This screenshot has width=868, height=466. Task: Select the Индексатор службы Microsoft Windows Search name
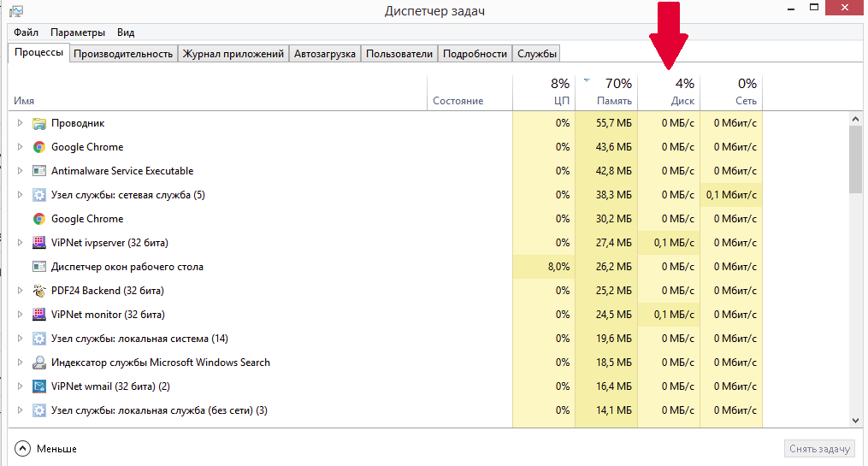(x=161, y=363)
